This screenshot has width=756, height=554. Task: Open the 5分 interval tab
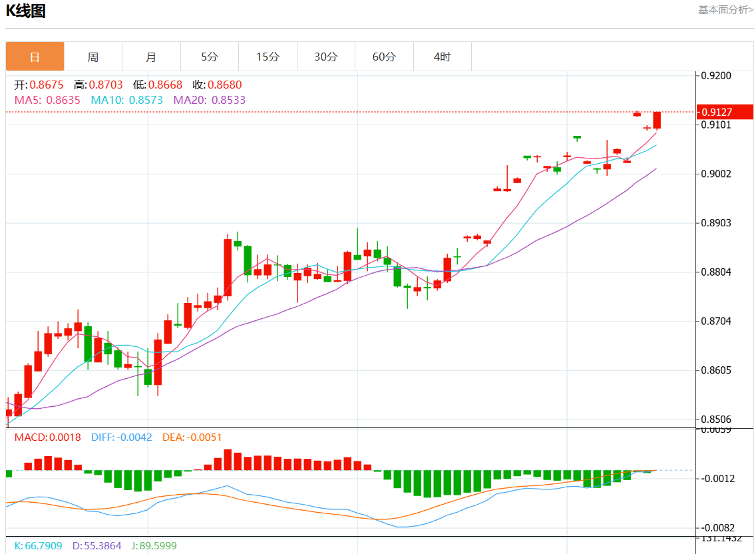(x=210, y=57)
